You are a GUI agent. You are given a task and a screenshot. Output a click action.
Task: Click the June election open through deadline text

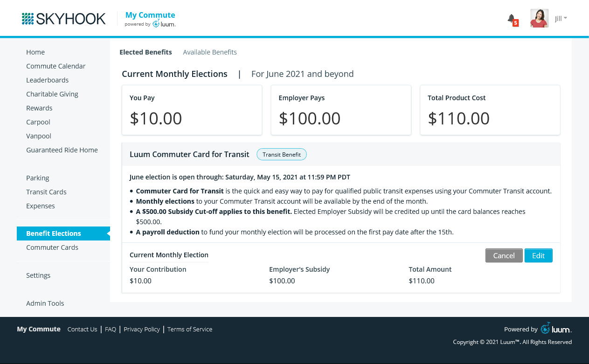click(x=240, y=177)
